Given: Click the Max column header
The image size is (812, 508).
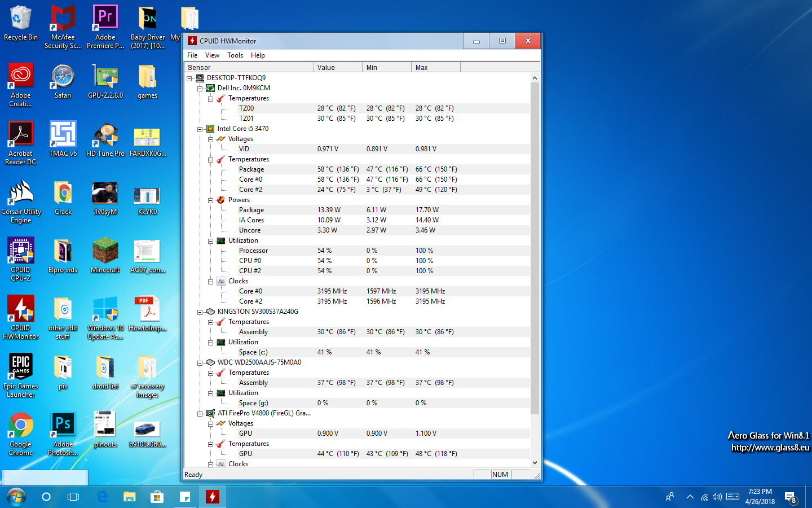Looking at the screenshot, I should pyautogui.click(x=435, y=67).
